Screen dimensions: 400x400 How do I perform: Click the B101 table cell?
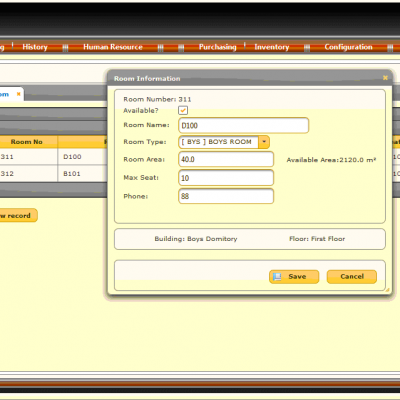point(83,174)
